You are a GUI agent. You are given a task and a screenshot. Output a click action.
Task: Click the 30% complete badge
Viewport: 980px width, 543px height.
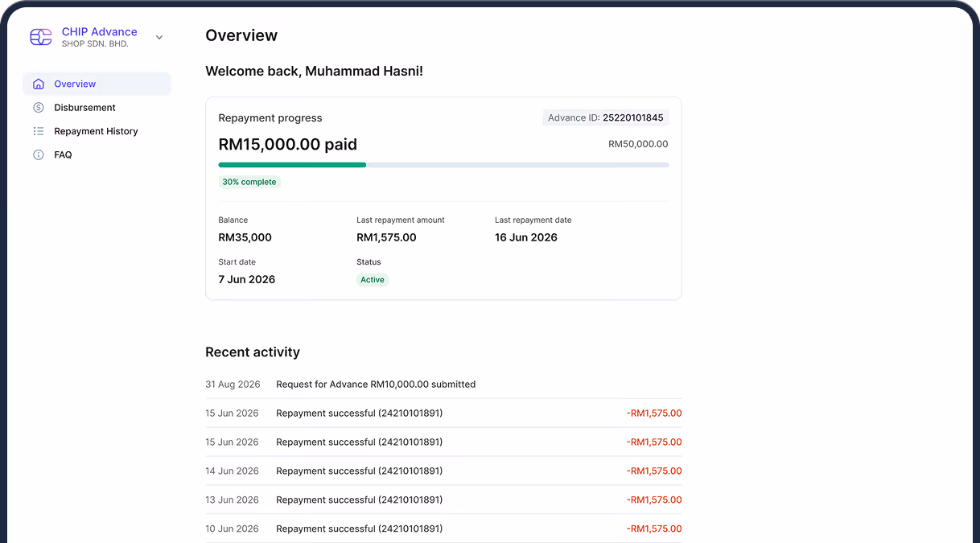pyautogui.click(x=249, y=182)
